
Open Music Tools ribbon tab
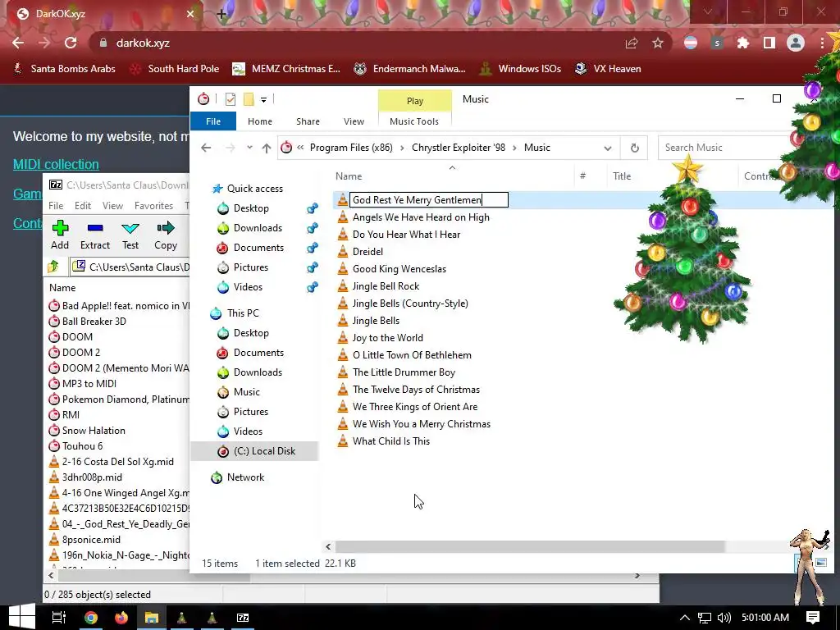414,121
